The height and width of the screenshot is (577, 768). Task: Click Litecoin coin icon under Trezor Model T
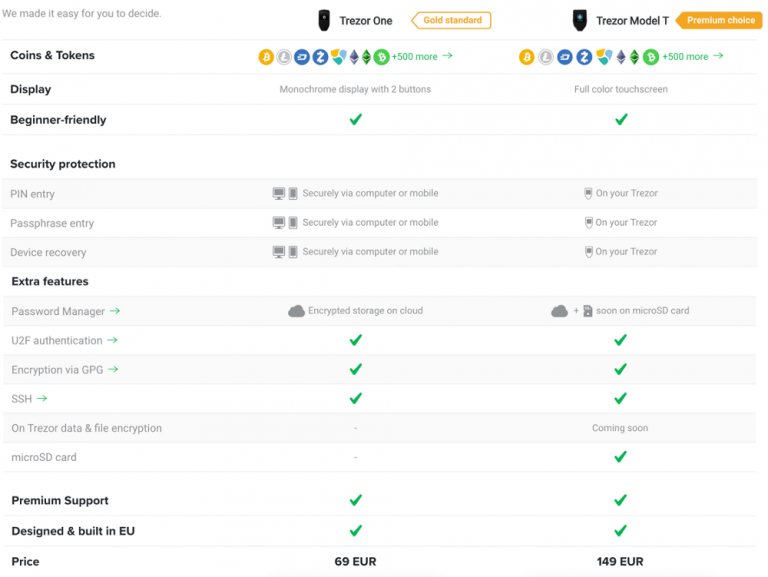tap(546, 57)
